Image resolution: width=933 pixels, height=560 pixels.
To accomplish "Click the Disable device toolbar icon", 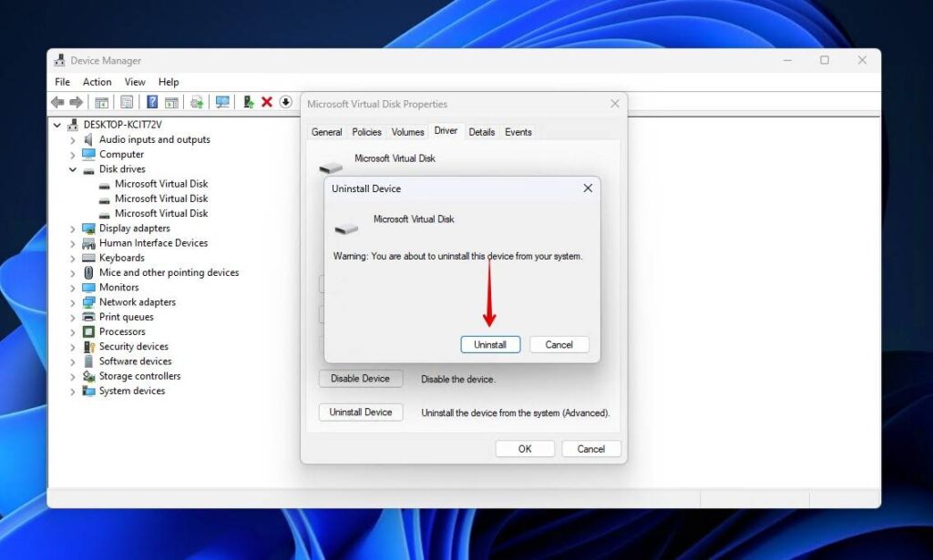I will (x=285, y=102).
